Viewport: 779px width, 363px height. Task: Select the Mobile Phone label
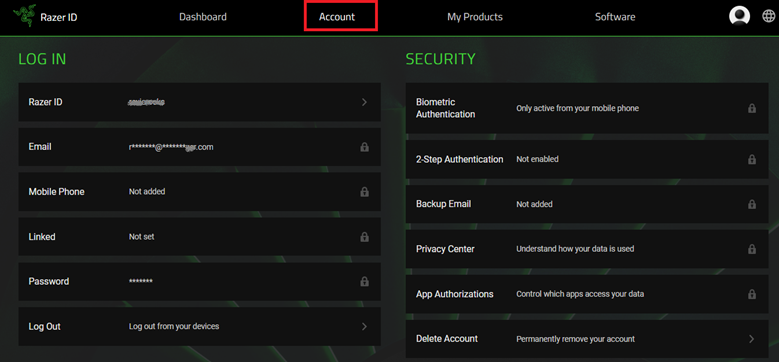[x=56, y=192]
